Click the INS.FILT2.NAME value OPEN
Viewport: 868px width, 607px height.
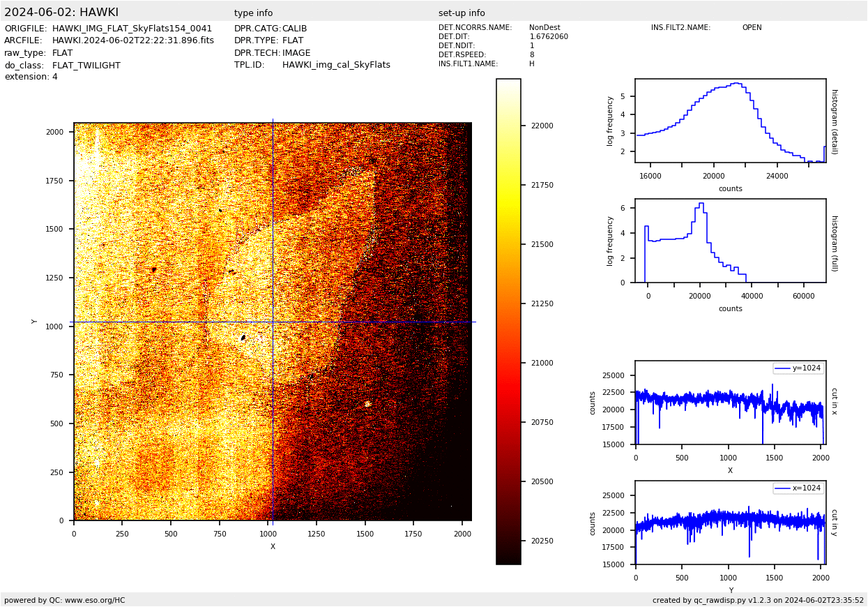(752, 28)
